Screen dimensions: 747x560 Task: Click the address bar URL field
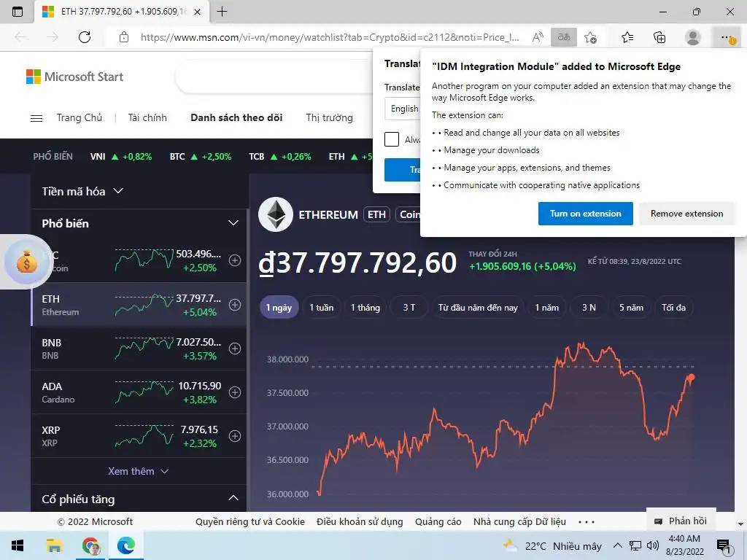point(330,37)
